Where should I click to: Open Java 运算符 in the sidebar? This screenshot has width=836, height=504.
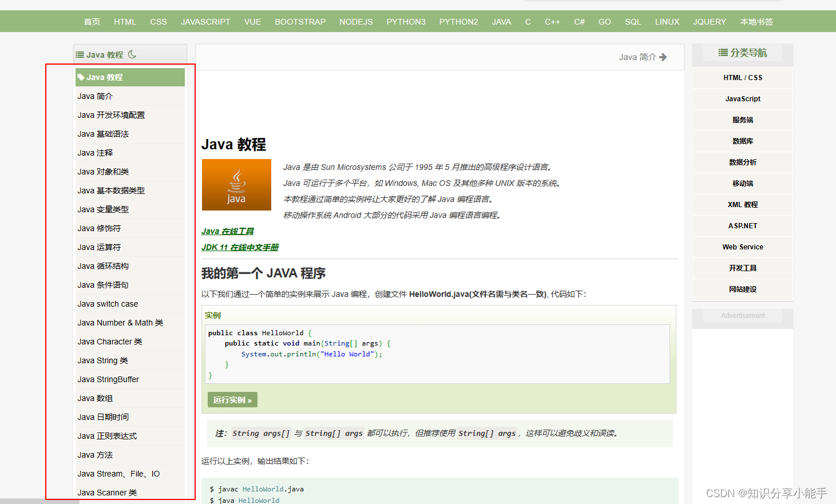point(130,247)
